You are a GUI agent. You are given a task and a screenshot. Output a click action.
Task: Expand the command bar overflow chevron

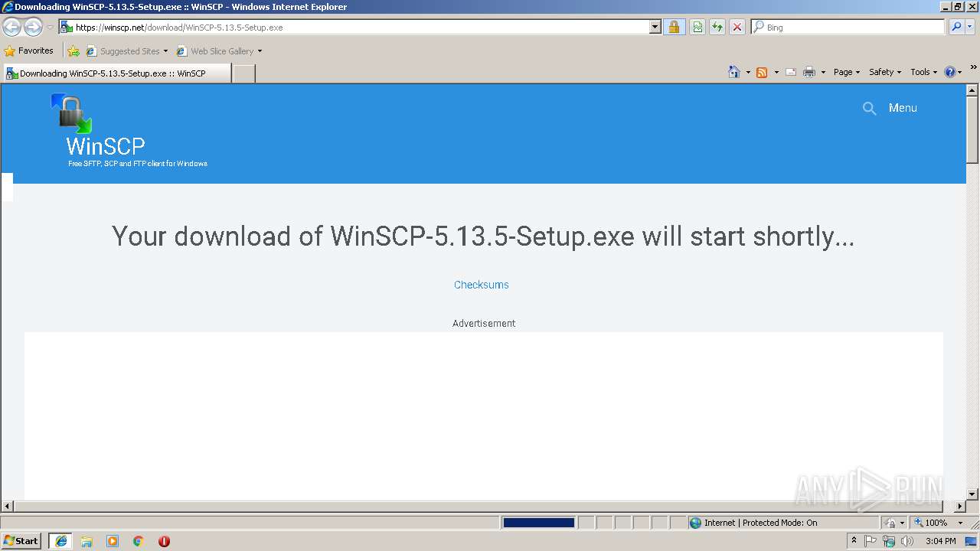coord(974,68)
